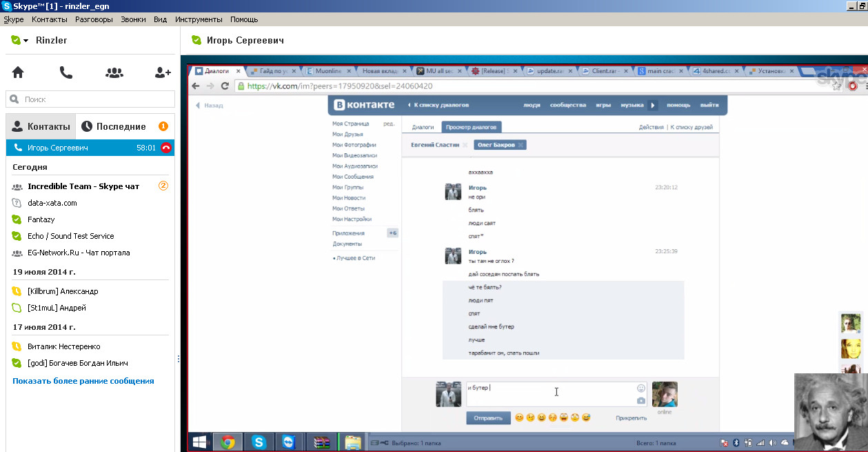Close the Евгений Сластин chat tab
868x452 pixels.
pos(465,145)
